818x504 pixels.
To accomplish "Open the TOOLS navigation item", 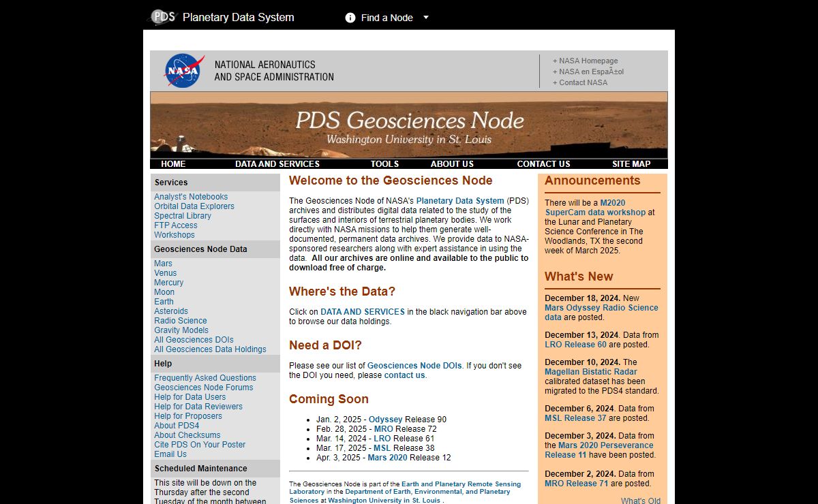I will point(384,164).
